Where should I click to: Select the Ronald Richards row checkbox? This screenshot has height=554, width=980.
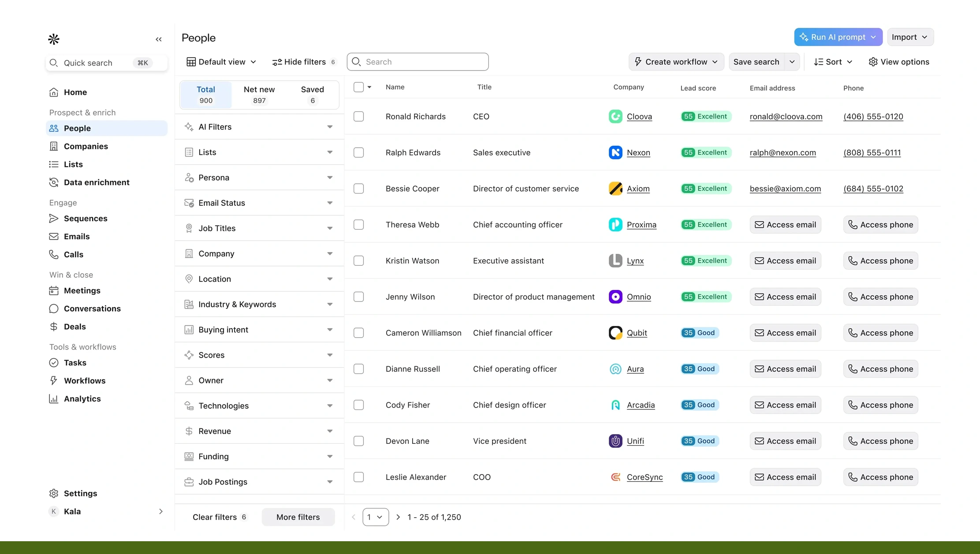pos(358,116)
